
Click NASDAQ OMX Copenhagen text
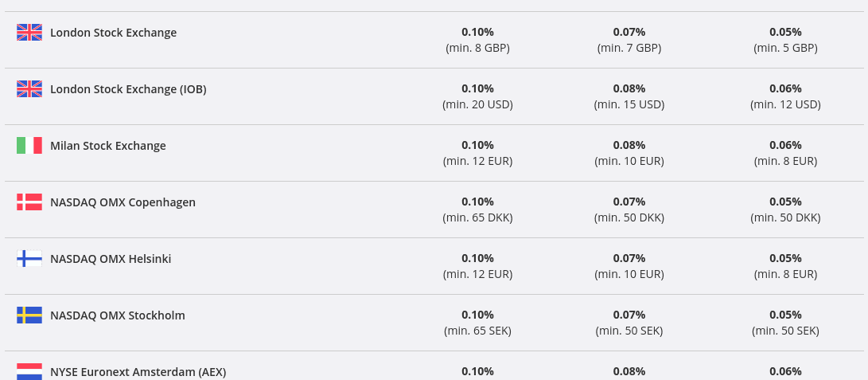[123, 202]
